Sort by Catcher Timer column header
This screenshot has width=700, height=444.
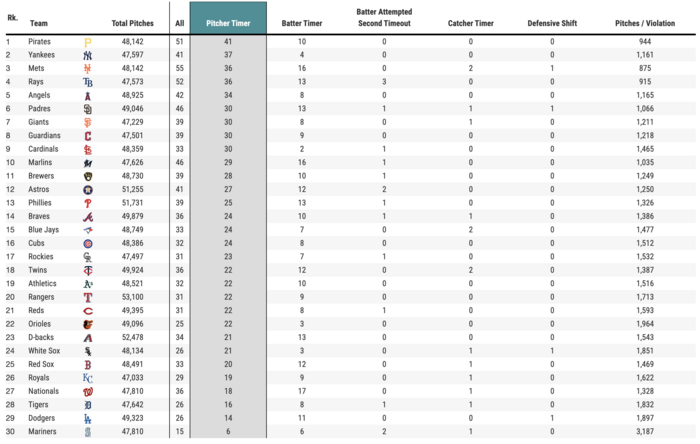[x=470, y=21]
